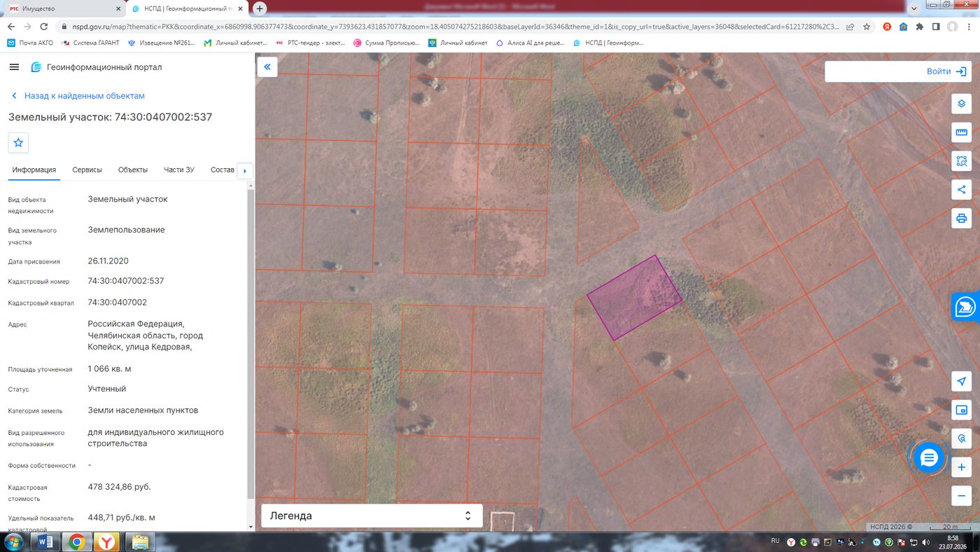The image size is (980, 552).
Task: Activate the area selection search tool
Action: pos(961,161)
